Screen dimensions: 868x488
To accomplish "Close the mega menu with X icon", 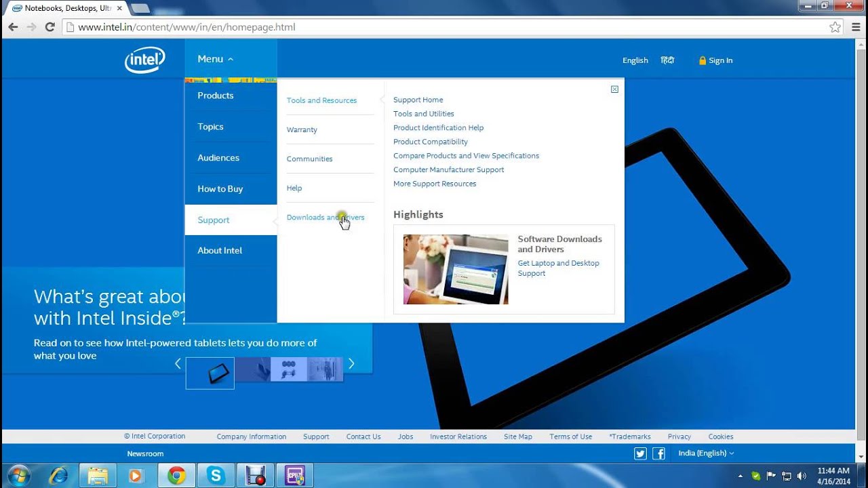I will click(614, 89).
